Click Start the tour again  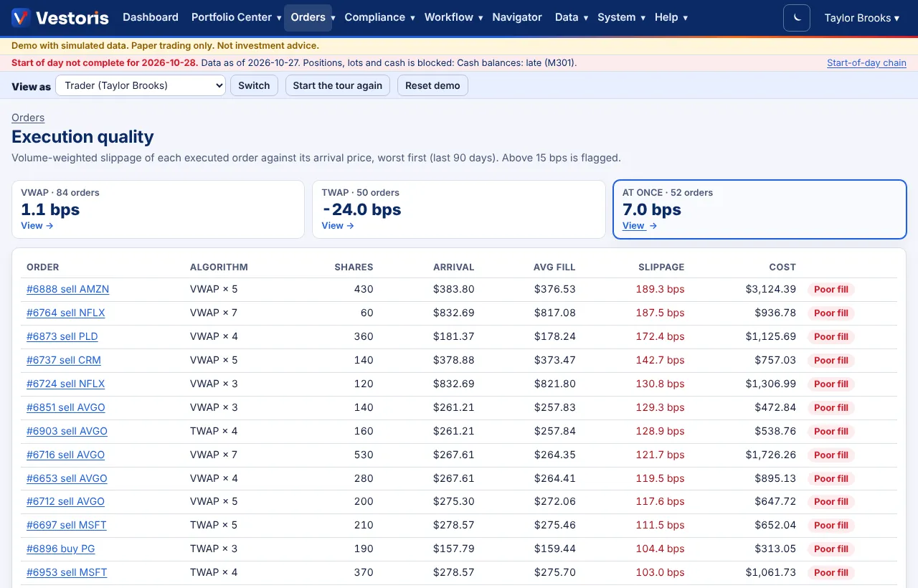point(338,85)
